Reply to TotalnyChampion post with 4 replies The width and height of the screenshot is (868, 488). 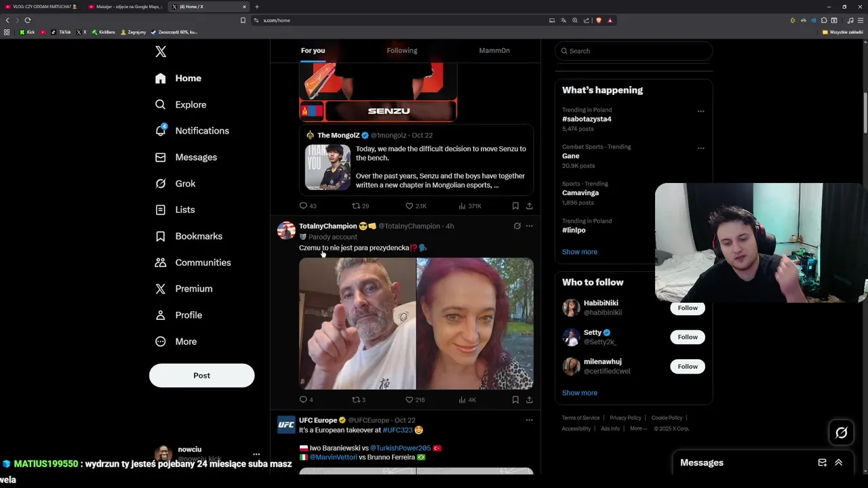306,400
